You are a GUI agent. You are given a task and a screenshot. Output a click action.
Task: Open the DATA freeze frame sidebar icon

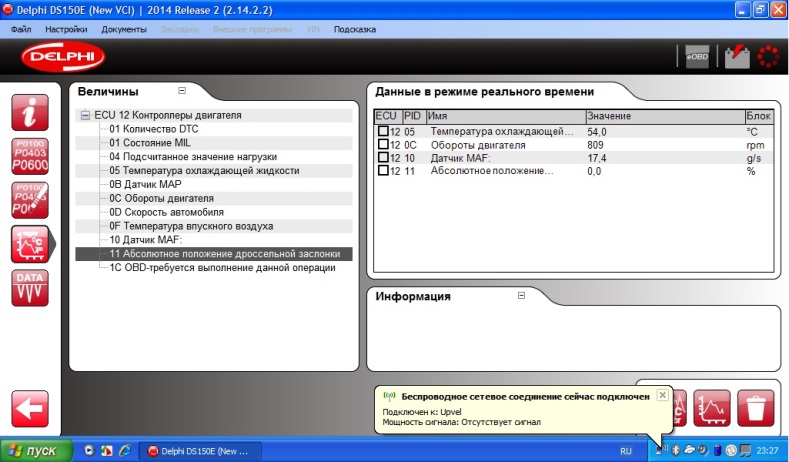(30, 288)
